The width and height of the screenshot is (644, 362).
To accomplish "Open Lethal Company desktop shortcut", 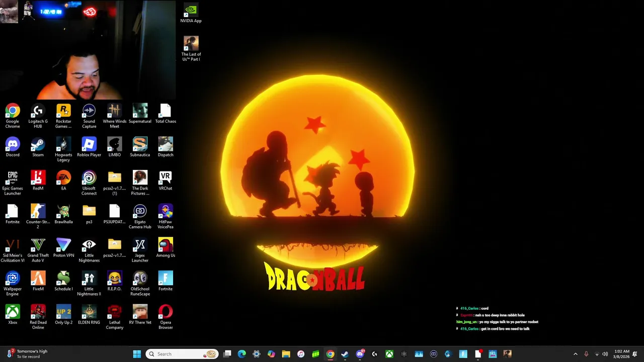I will 114,317.
